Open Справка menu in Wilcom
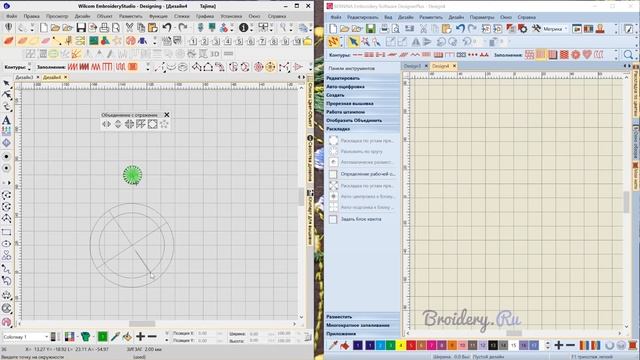Image resolution: width=640 pixels, height=360 pixels. (x=277, y=16)
